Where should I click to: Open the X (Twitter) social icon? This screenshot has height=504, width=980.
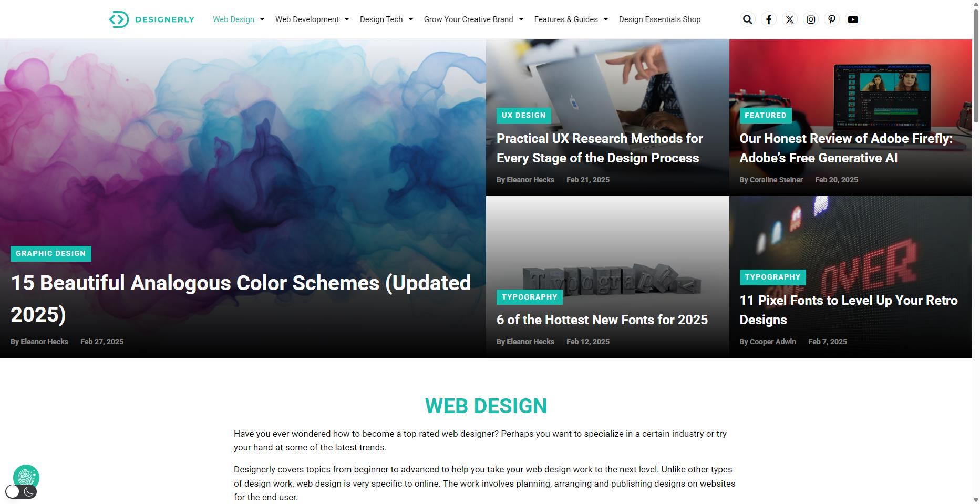pyautogui.click(x=789, y=19)
